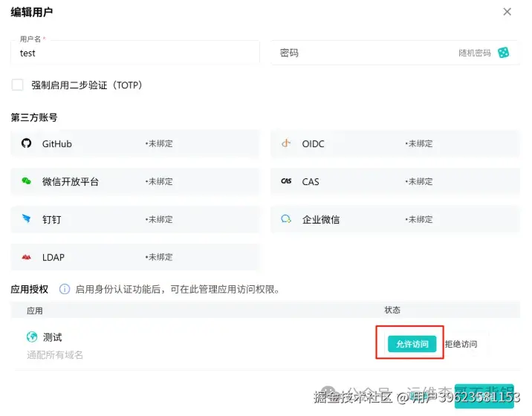Click the 状态 column header
532x416 pixels.
coord(392,310)
